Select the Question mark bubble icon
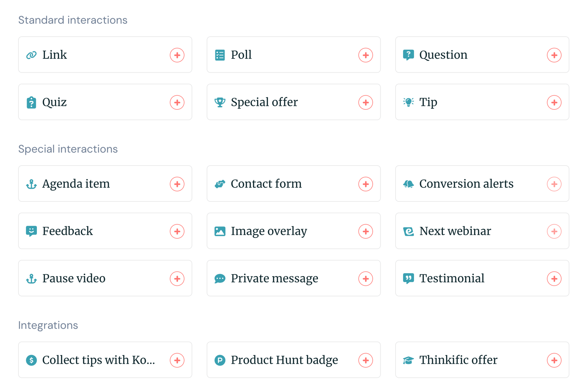The width and height of the screenshot is (588, 392). (x=409, y=55)
